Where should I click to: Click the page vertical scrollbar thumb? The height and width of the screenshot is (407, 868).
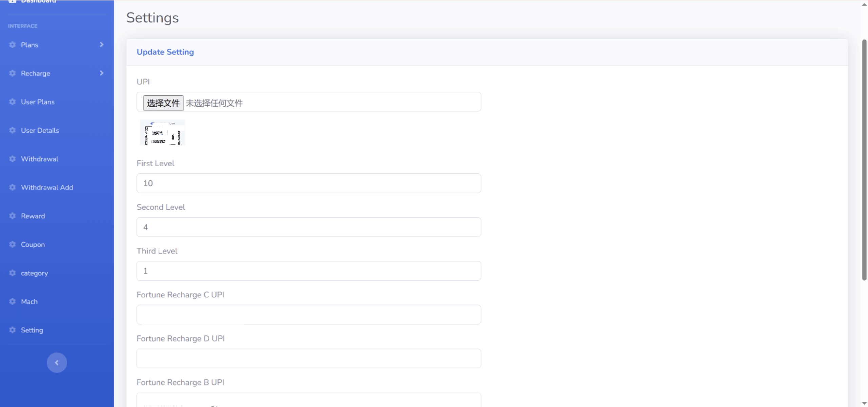pos(864,160)
